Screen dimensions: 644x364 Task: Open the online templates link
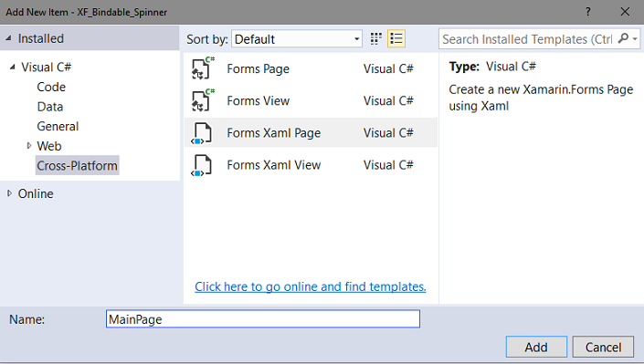pyautogui.click(x=311, y=286)
